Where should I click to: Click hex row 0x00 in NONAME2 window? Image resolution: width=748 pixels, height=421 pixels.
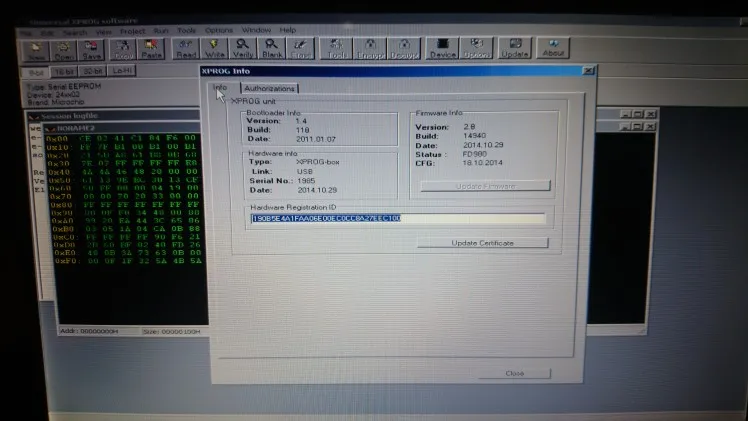coord(122,138)
